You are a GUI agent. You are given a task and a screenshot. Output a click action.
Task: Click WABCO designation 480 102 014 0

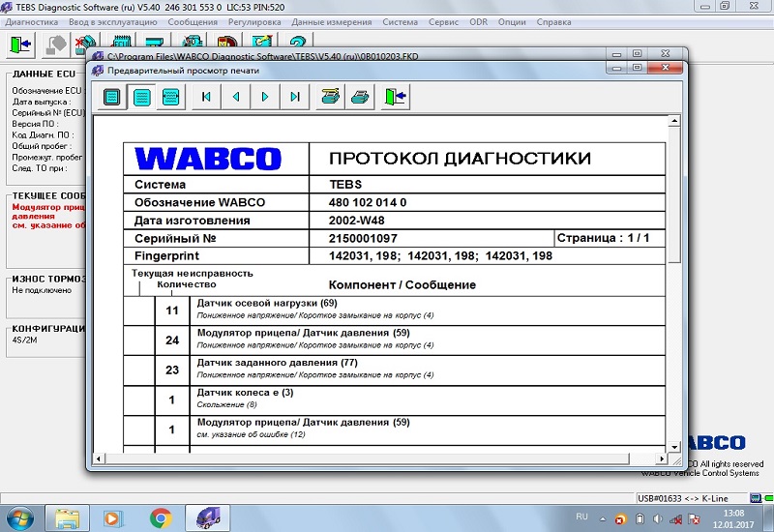[x=368, y=202]
